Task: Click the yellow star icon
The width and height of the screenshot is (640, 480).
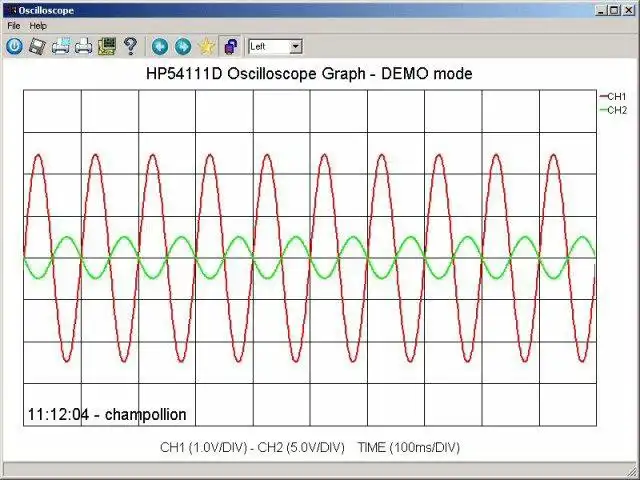Action: (x=207, y=46)
